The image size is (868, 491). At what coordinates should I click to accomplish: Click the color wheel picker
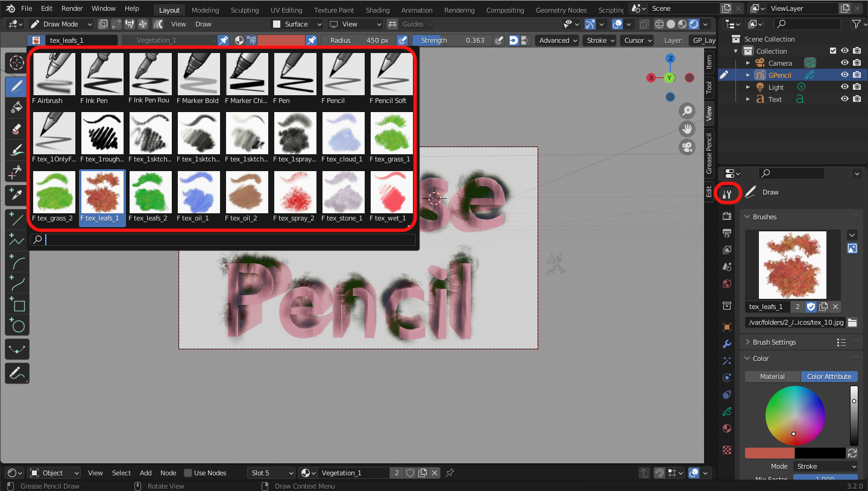tap(795, 416)
